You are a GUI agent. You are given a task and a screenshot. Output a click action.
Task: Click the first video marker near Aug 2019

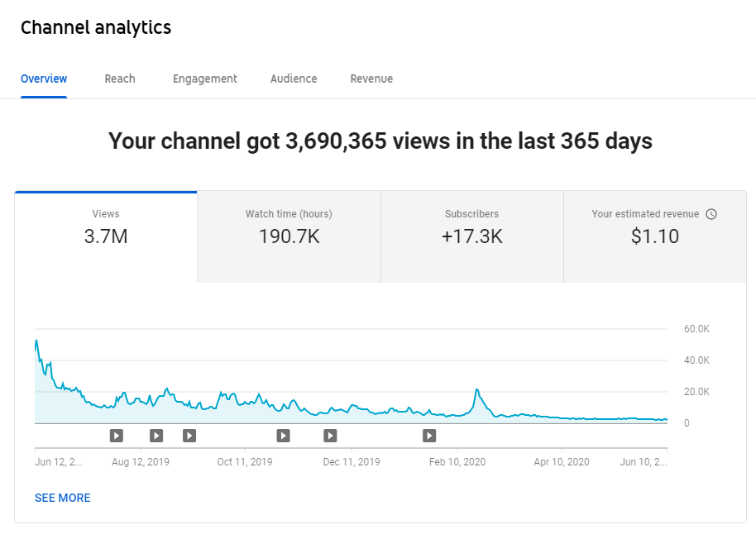pyautogui.click(x=116, y=436)
